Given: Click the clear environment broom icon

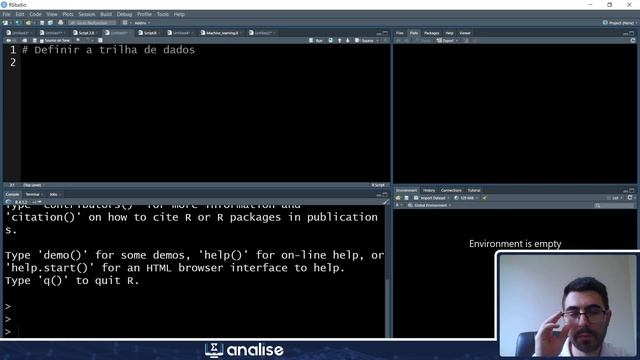Looking at the screenshot, I should [484, 198].
